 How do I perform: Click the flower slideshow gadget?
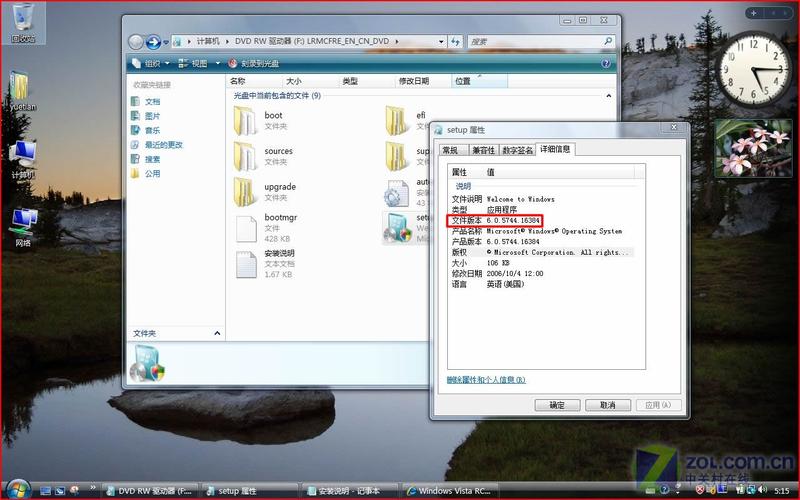coord(753,148)
